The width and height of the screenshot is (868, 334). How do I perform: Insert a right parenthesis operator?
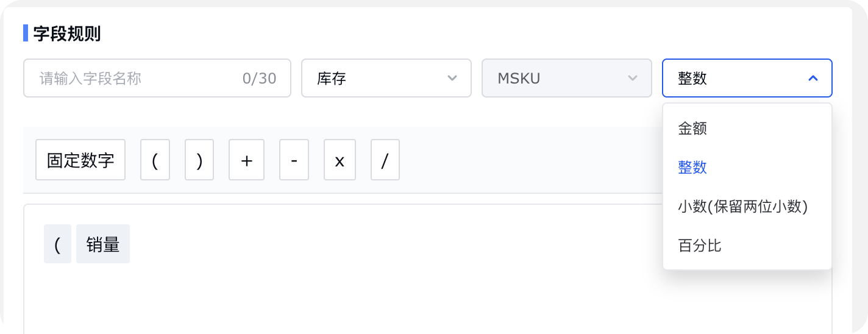tap(199, 160)
